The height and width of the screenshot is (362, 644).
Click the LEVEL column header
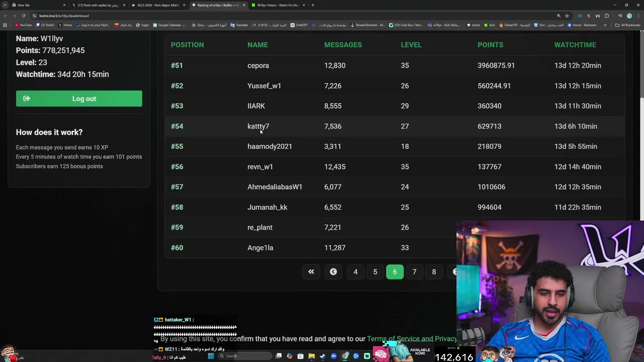411,45
